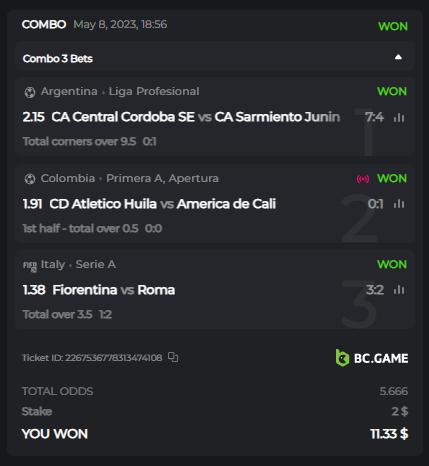Collapse the Combo 3 Bets section
This screenshot has width=429, height=466.
point(398,57)
